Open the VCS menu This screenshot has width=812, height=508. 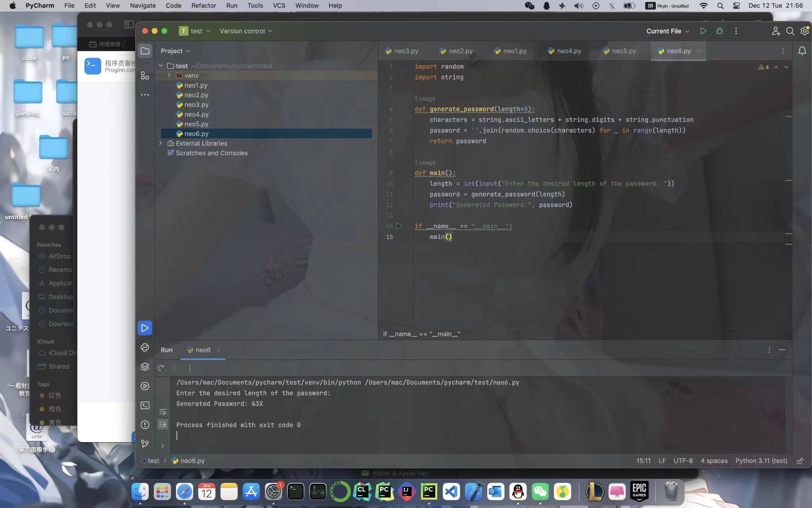coord(279,6)
